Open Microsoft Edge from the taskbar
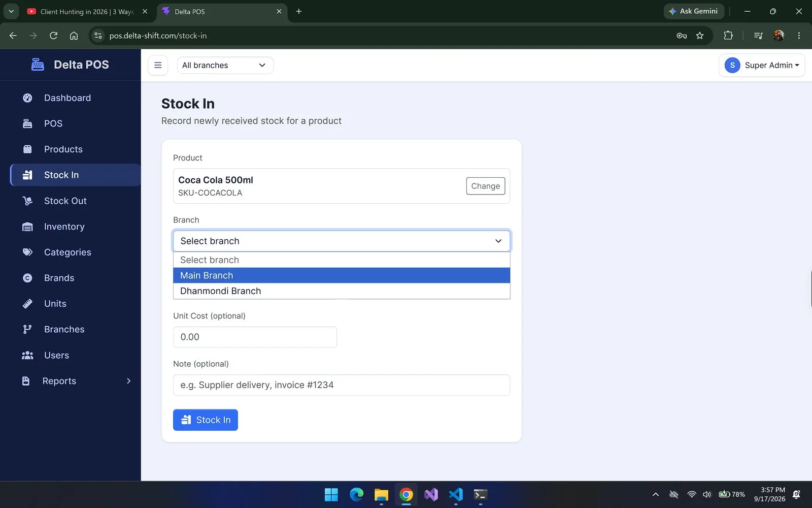 click(x=356, y=494)
